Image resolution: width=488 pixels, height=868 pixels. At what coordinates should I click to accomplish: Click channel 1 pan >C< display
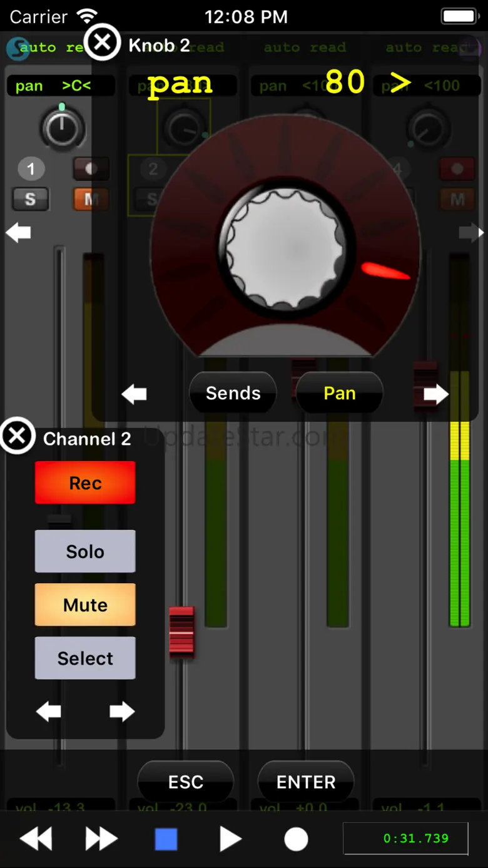click(61, 86)
